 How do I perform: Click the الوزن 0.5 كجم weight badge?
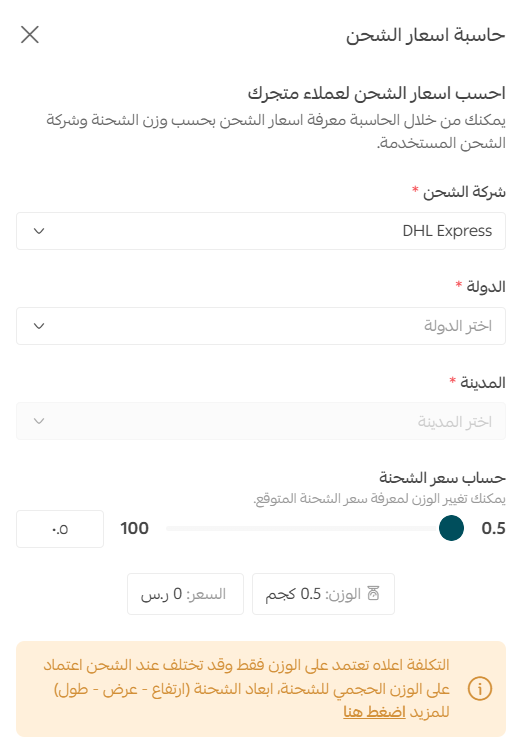coord(323,594)
